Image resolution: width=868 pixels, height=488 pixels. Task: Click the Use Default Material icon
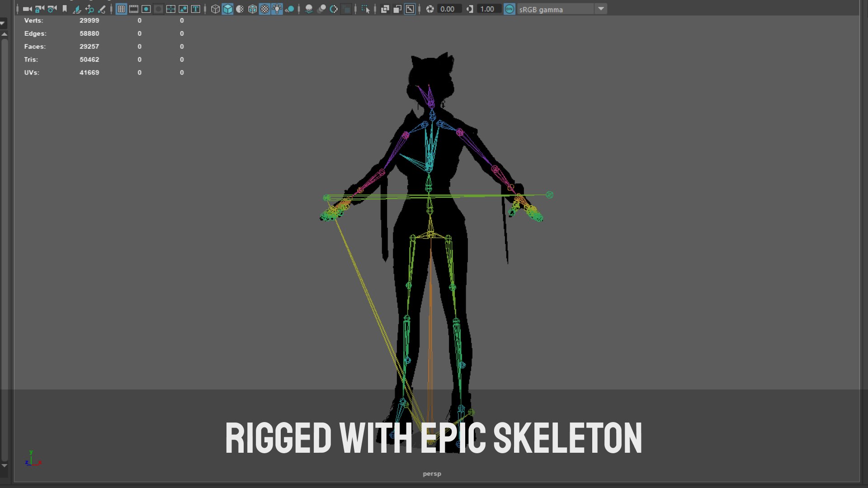240,9
